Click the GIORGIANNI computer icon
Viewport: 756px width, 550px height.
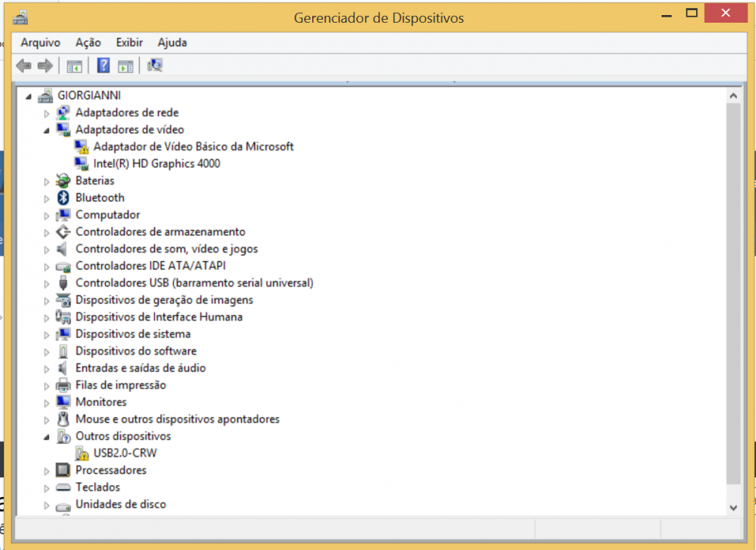(46, 95)
